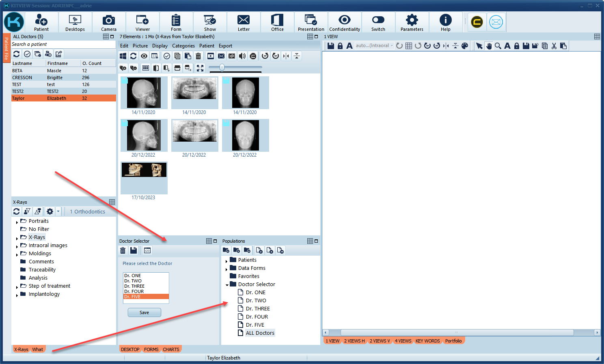Image resolution: width=604 pixels, height=364 pixels.
Task: Click the color palette icon in view toolbar
Action: (x=465, y=46)
